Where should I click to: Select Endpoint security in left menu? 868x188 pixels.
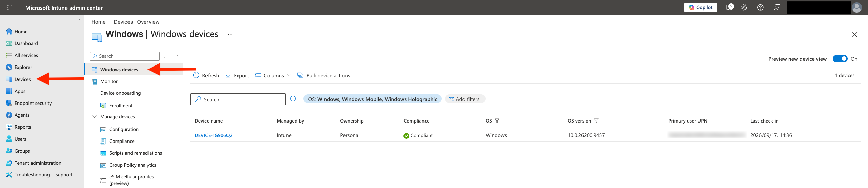pos(33,103)
